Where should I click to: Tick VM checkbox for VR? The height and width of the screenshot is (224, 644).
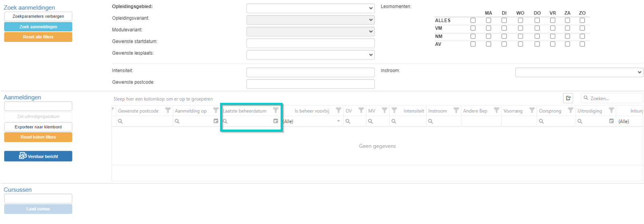[553, 28]
